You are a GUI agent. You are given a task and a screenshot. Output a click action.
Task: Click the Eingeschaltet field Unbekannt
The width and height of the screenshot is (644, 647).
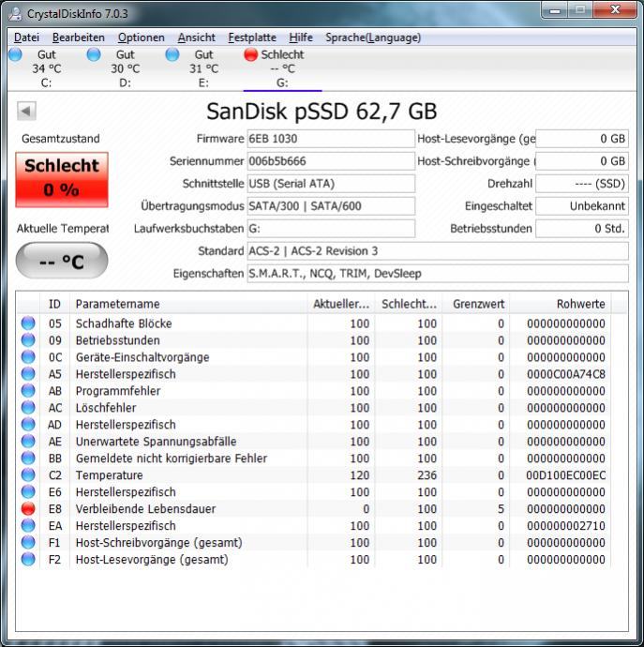coord(582,206)
